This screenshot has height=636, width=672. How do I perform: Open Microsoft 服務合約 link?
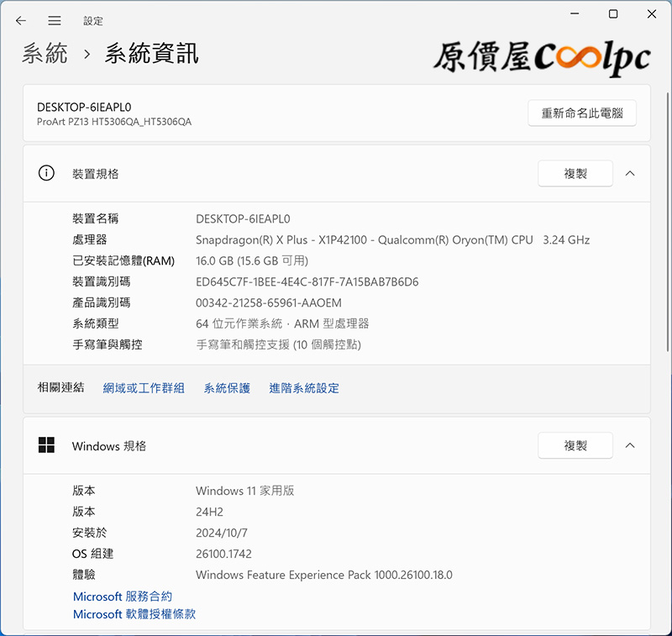point(123,597)
